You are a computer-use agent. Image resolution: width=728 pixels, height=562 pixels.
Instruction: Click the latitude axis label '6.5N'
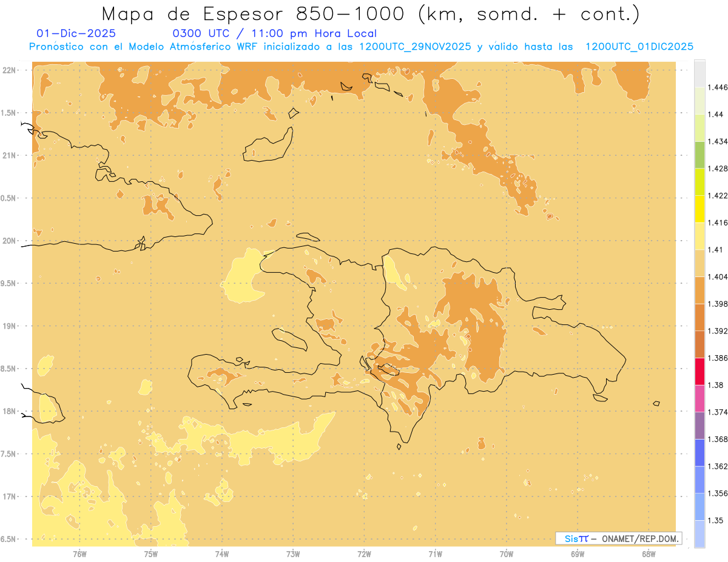pos(9,540)
